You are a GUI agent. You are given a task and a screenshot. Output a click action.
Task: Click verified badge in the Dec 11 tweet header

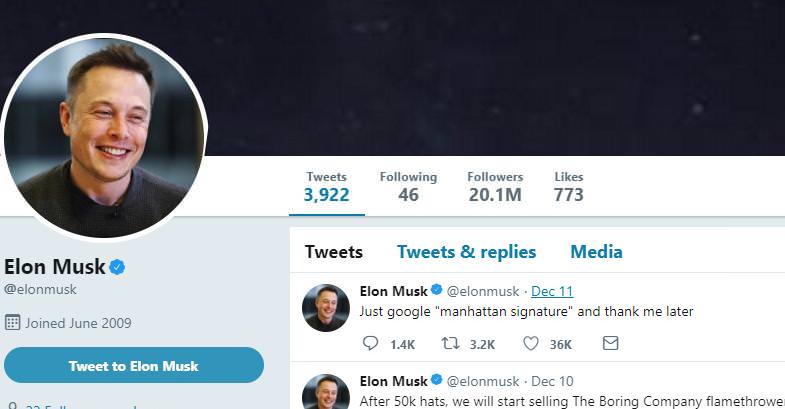tap(437, 289)
